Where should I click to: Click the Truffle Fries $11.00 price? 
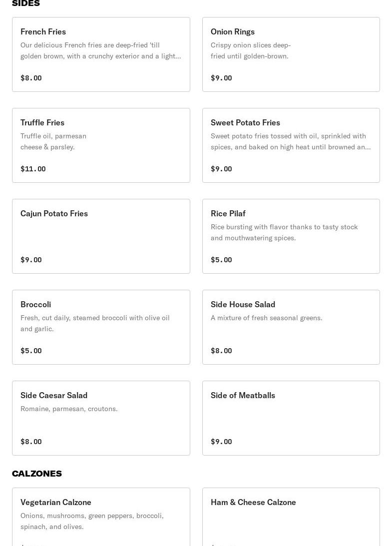click(33, 169)
